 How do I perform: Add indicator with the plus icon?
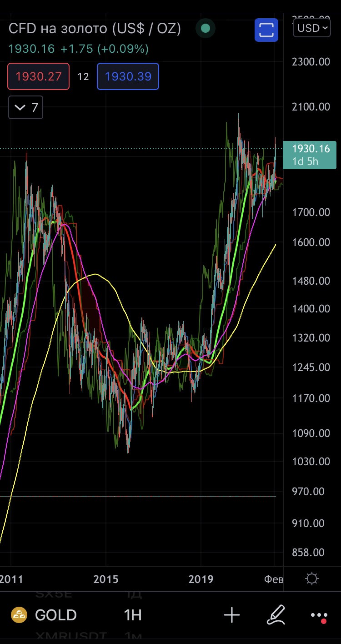232,615
